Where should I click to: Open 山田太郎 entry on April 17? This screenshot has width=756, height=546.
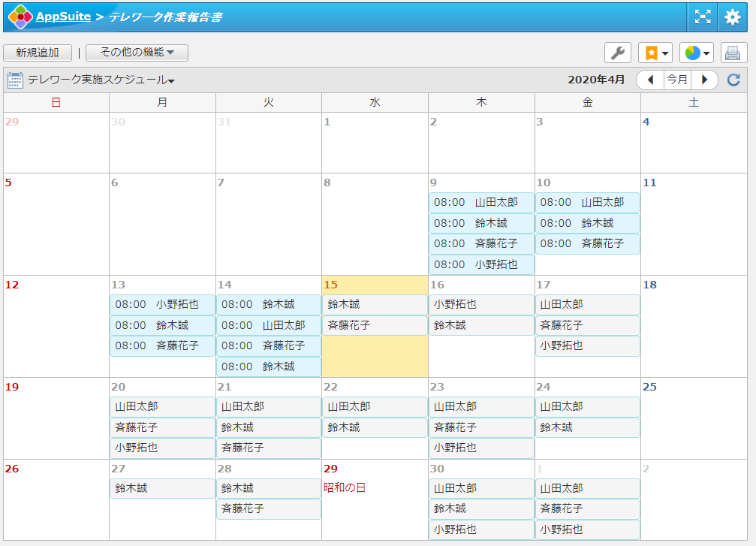coord(587,305)
